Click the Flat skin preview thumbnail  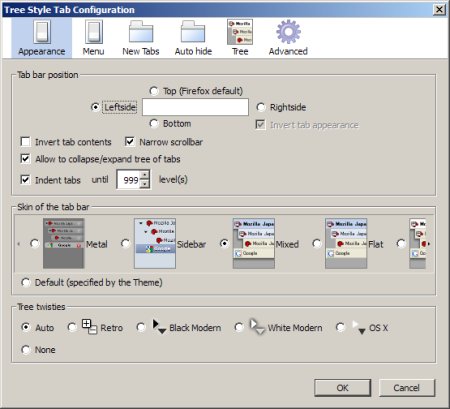(x=346, y=243)
